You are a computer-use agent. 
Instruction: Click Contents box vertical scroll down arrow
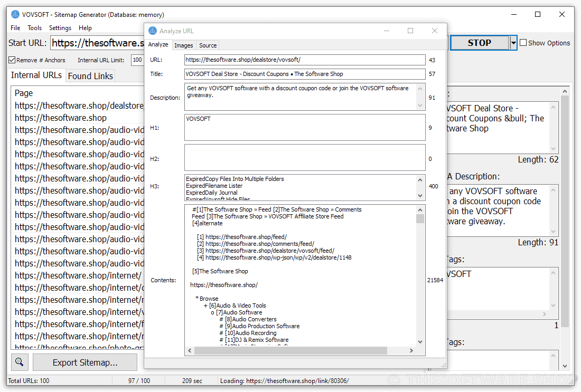420,342
